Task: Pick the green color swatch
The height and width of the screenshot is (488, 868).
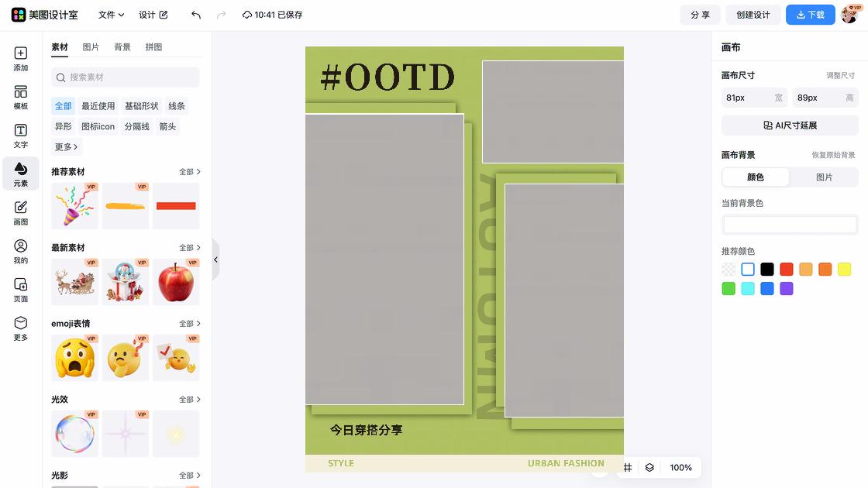Action: [x=728, y=289]
